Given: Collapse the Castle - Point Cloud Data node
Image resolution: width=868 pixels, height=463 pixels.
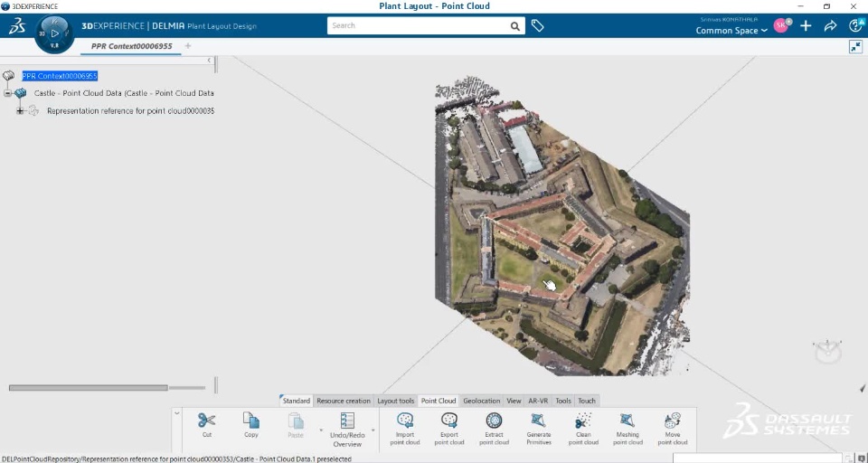Looking at the screenshot, I should [7, 94].
